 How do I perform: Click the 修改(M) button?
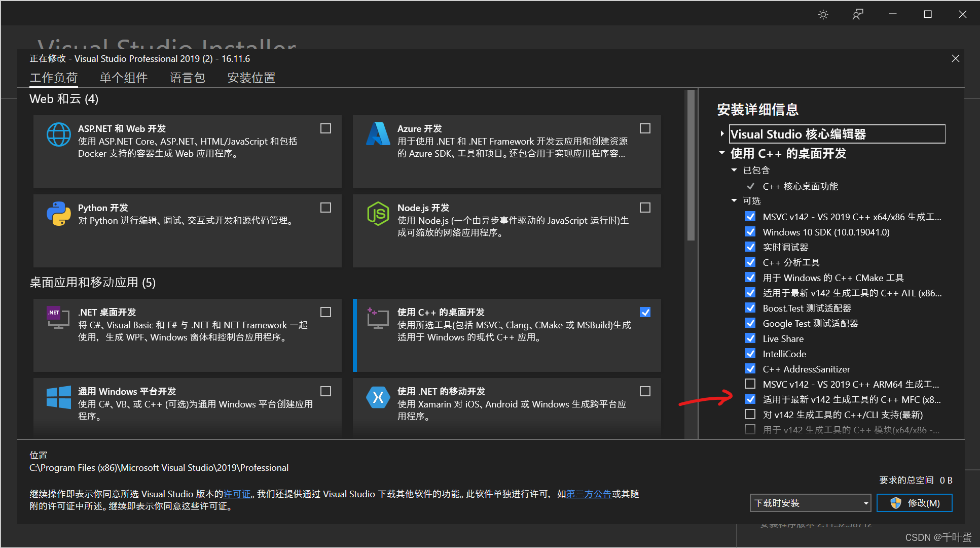coord(914,503)
